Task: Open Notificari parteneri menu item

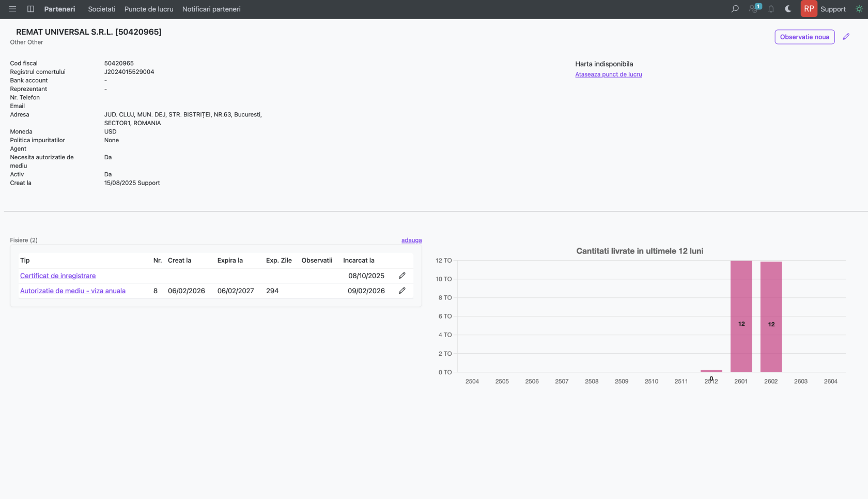Action: pos(211,9)
